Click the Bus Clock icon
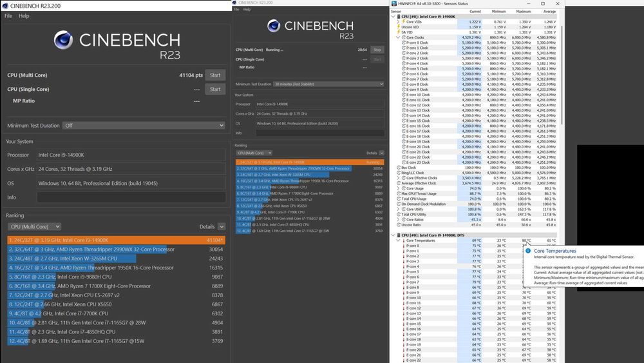644x363 pixels. 399,168
